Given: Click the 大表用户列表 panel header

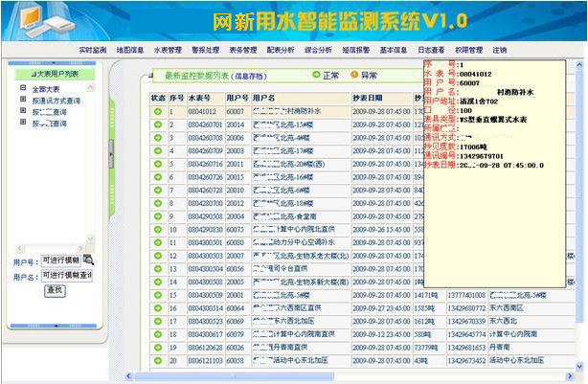Looking at the screenshot, I should (55, 74).
